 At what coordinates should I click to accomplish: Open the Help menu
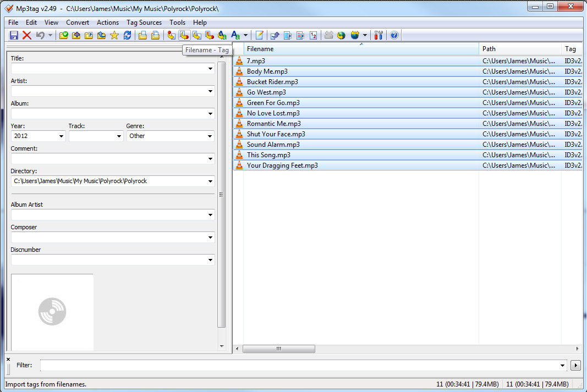click(x=200, y=23)
